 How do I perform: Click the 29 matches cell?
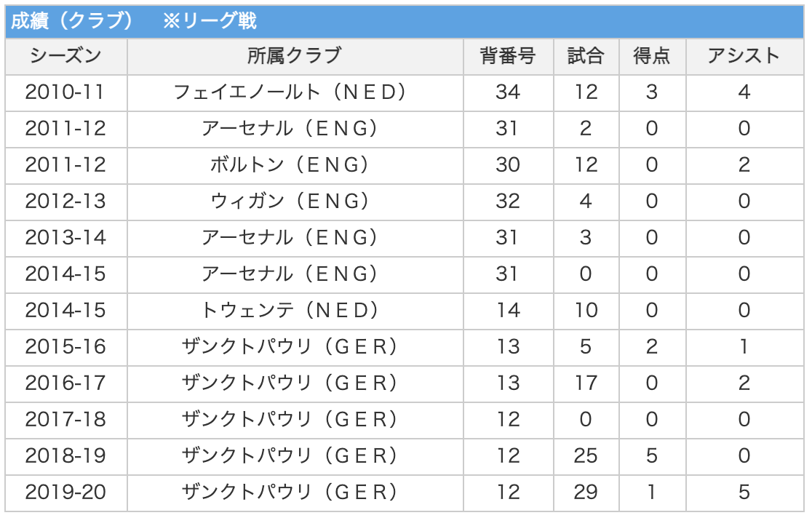tap(586, 493)
